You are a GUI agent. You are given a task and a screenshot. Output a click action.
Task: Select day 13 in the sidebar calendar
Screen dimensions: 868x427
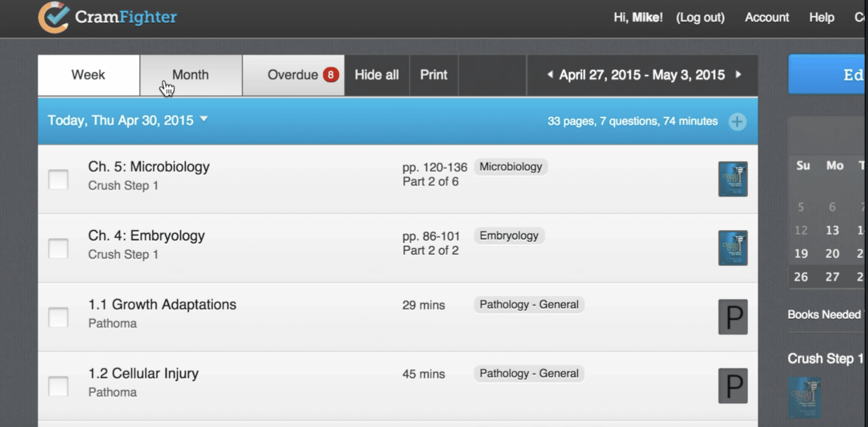(x=832, y=230)
